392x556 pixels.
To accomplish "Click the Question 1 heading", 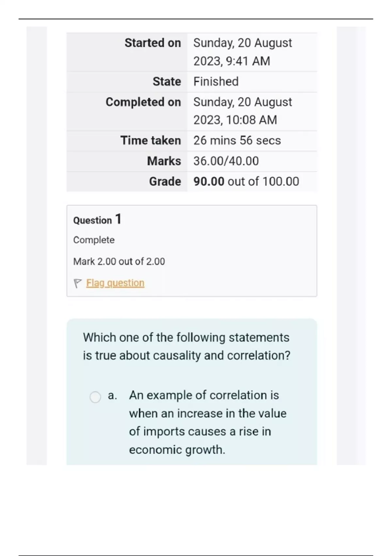I will click(97, 219).
